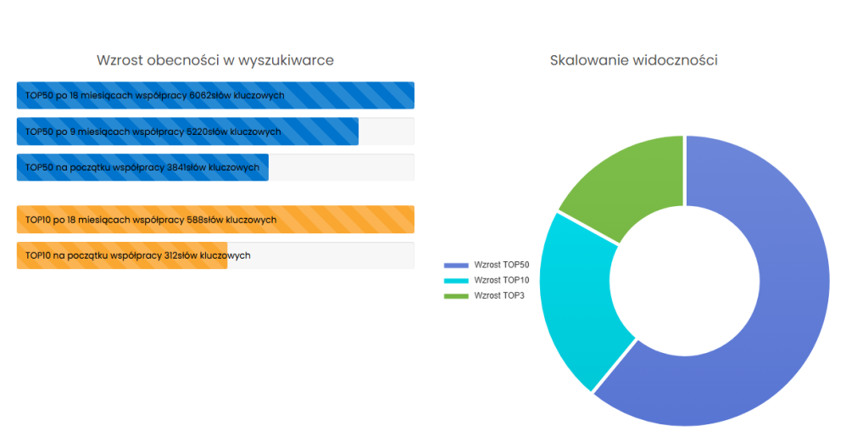This screenshot has width=868, height=448.
Task: Toggle the Wzrost TOP3 legend text
Action: coord(499,295)
